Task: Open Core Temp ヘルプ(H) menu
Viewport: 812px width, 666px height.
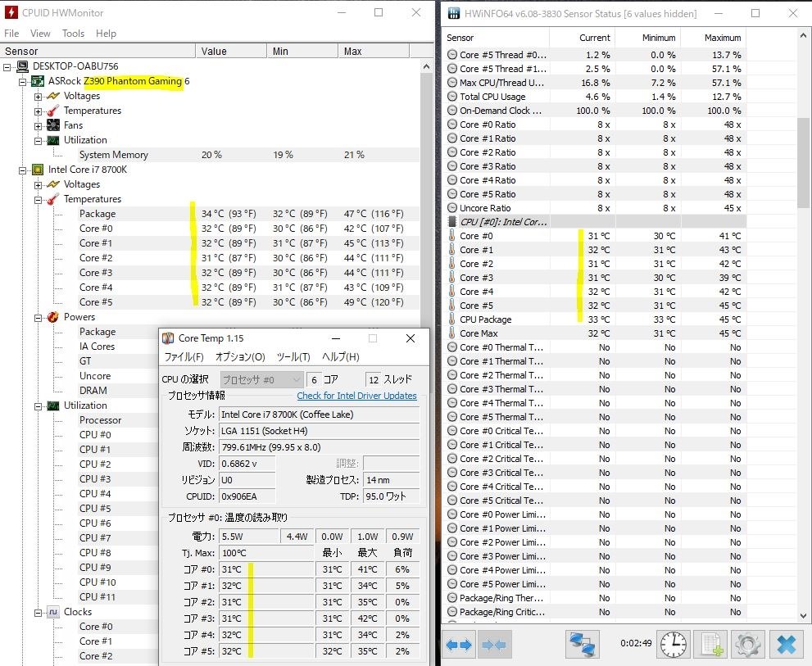Action: (340, 357)
